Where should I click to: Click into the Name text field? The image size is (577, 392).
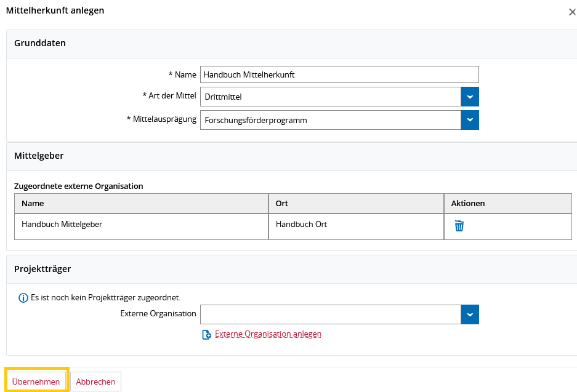click(339, 74)
